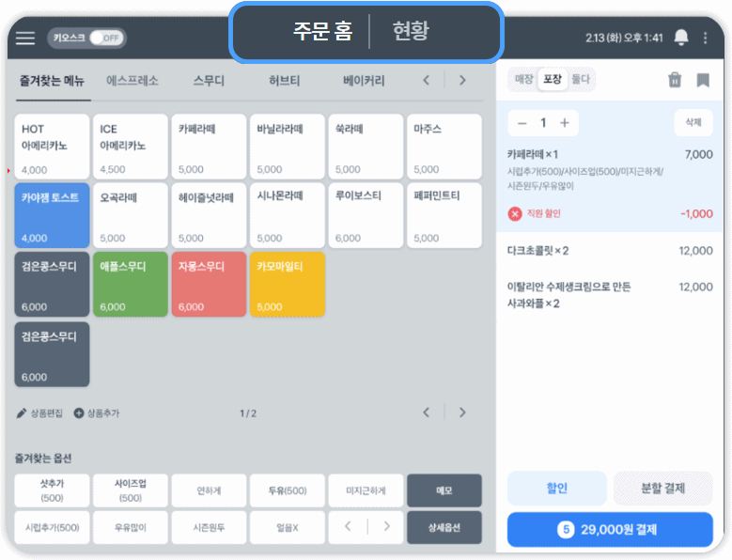Viewport: 732px width, 560px height.
Task: Remove the 직원 할인 discount with red X
Action: pyautogui.click(x=515, y=213)
